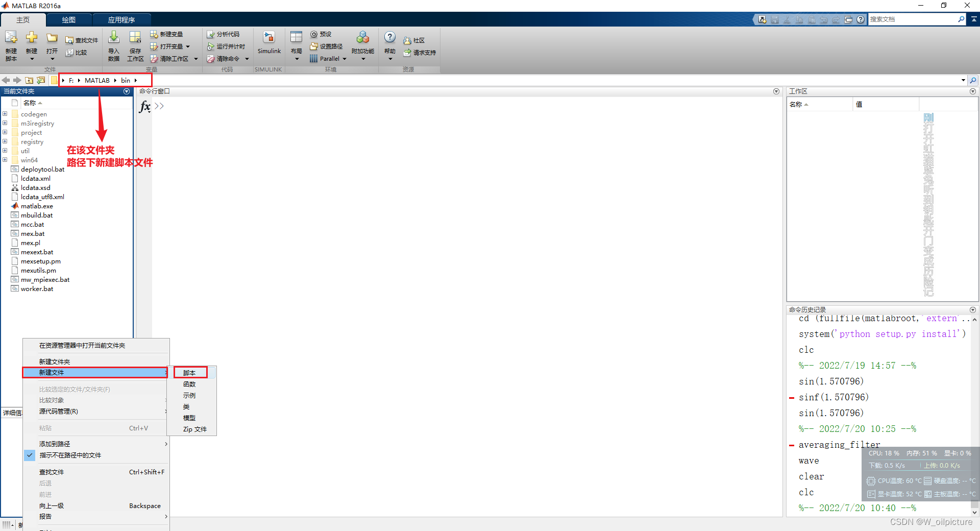
Task: Open the 打开 (Open) dropdown arrow
Action: coord(52,59)
